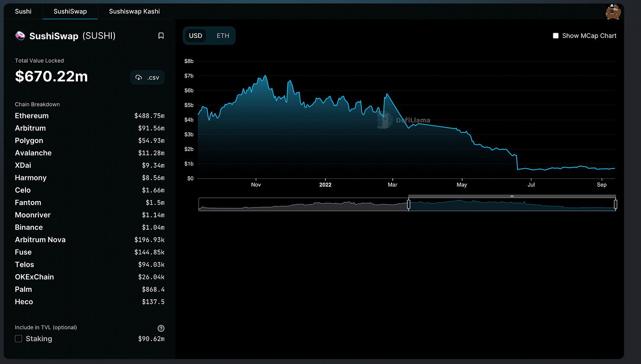Click the $488.75m Ethereum value
The width and height of the screenshot is (641, 364).
(x=149, y=116)
